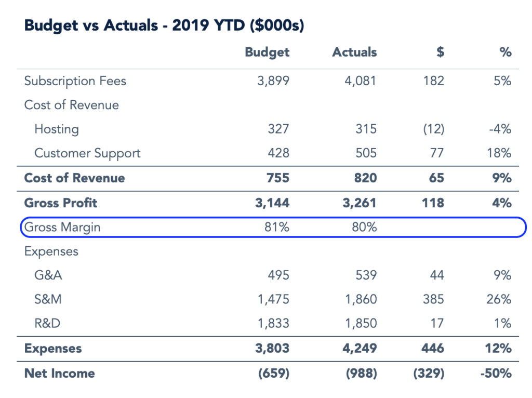Image resolution: width=532 pixels, height=398 pixels.
Task: Click the Subscription Fees row label
Action: point(75,81)
